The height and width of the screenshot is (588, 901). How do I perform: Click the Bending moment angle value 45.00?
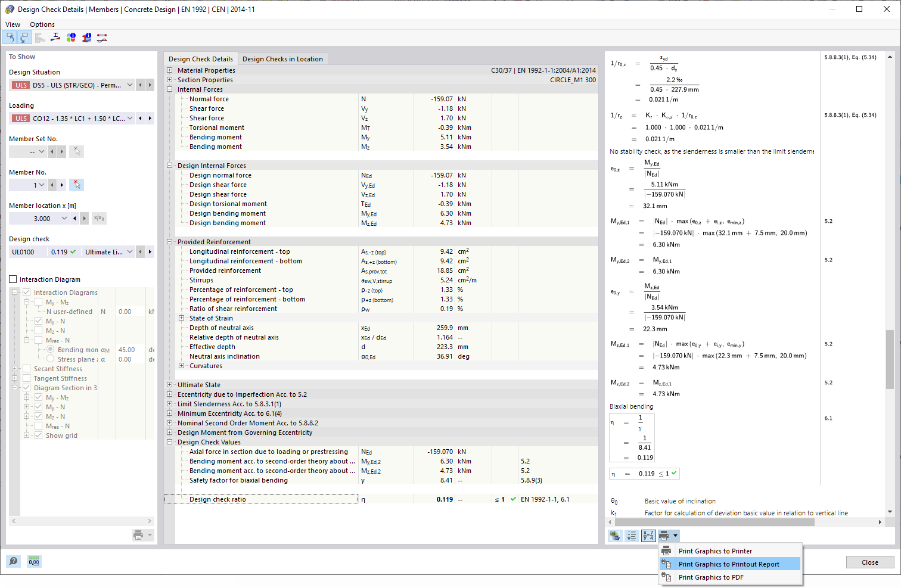(130, 350)
